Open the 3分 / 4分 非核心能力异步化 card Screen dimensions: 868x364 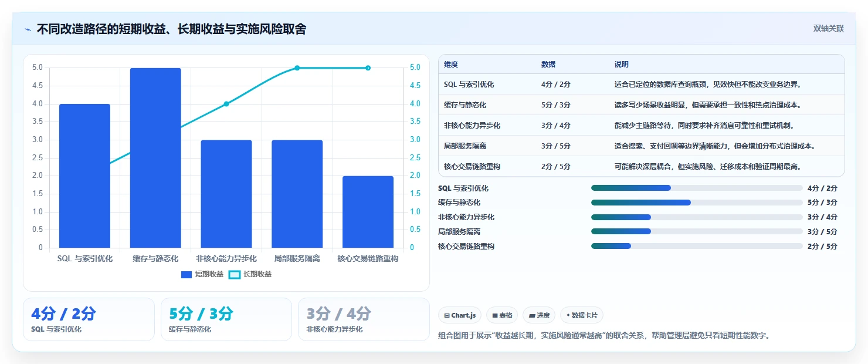(x=364, y=319)
